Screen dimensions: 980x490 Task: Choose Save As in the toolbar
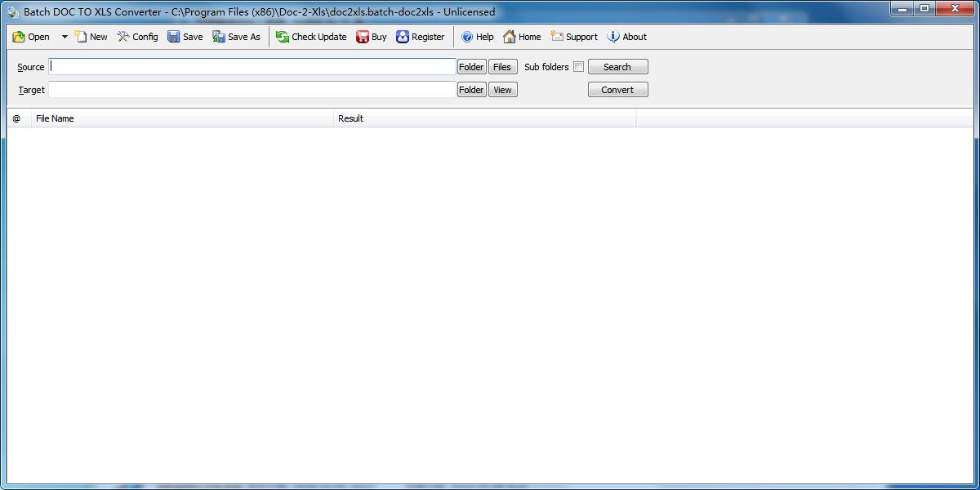pos(236,37)
